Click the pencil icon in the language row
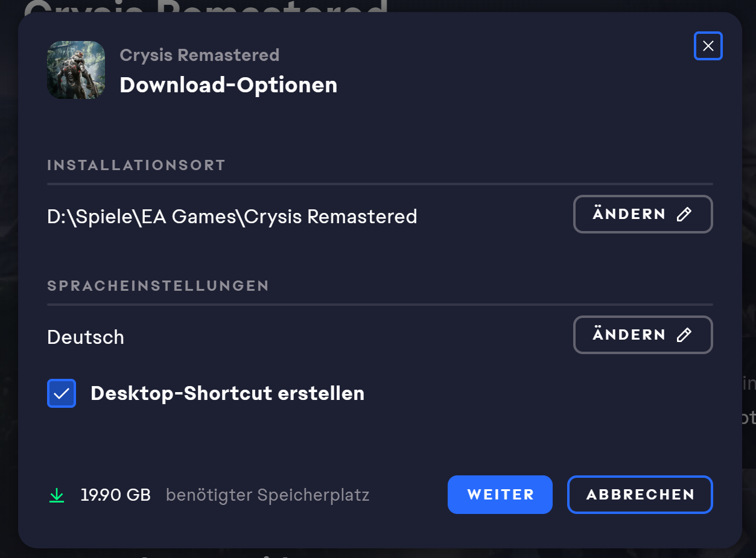 coord(684,335)
